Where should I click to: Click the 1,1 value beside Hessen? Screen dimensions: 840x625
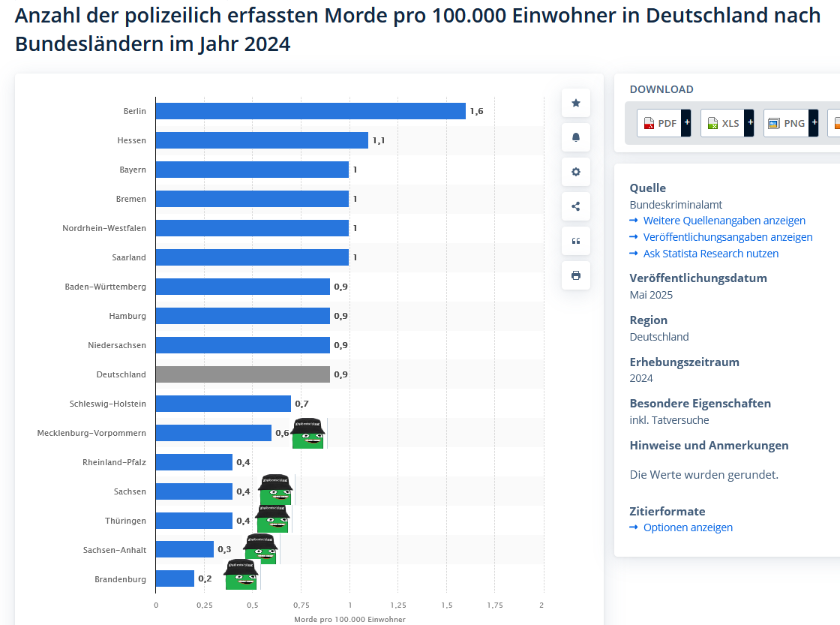[x=379, y=140]
